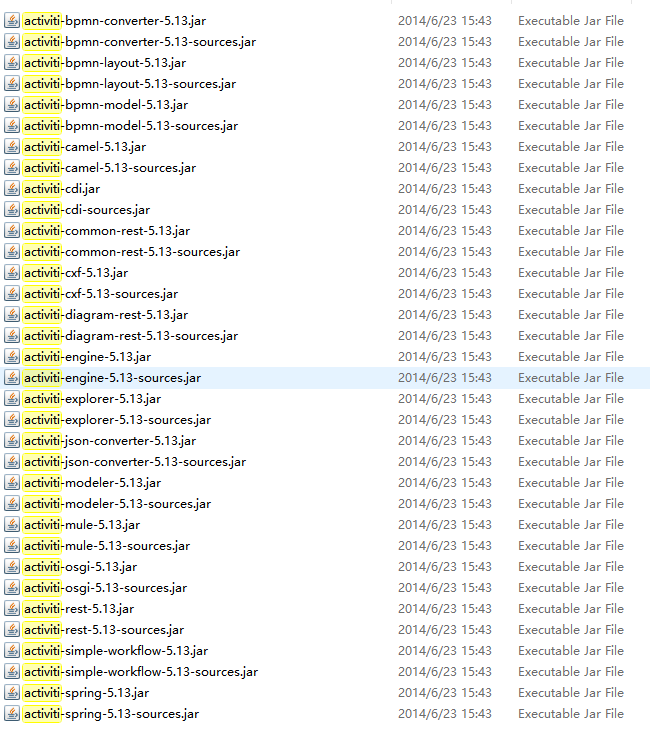The image size is (650, 736).
Task: Click the jar icon of activiti-diagram-rest-5.13.jar
Action: click(x=12, y=314)
